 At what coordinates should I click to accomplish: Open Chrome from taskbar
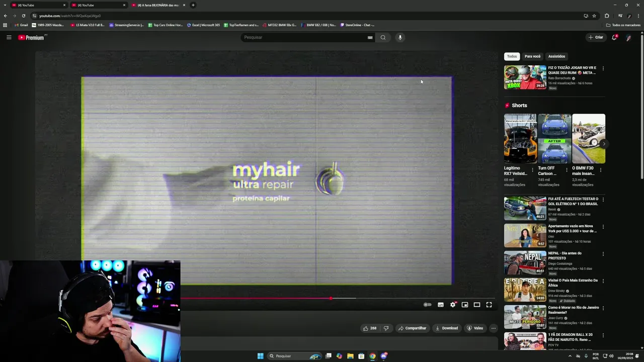tap(372, 356)
